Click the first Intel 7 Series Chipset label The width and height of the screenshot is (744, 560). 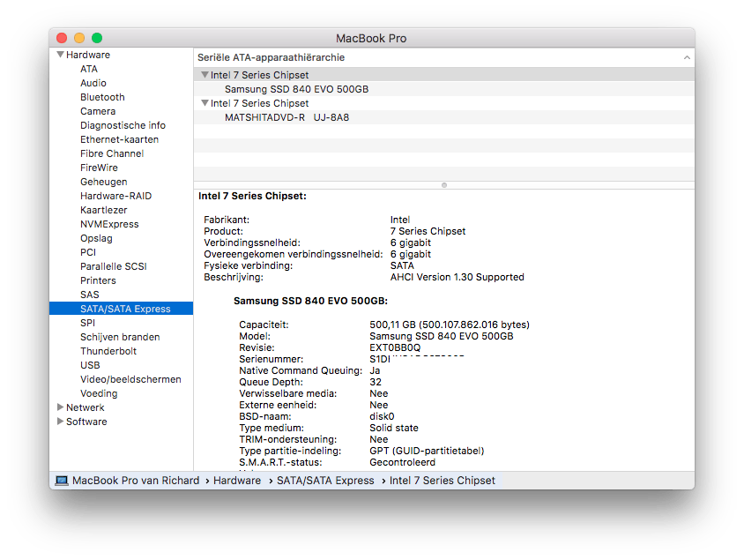click(x=259, y=75)
